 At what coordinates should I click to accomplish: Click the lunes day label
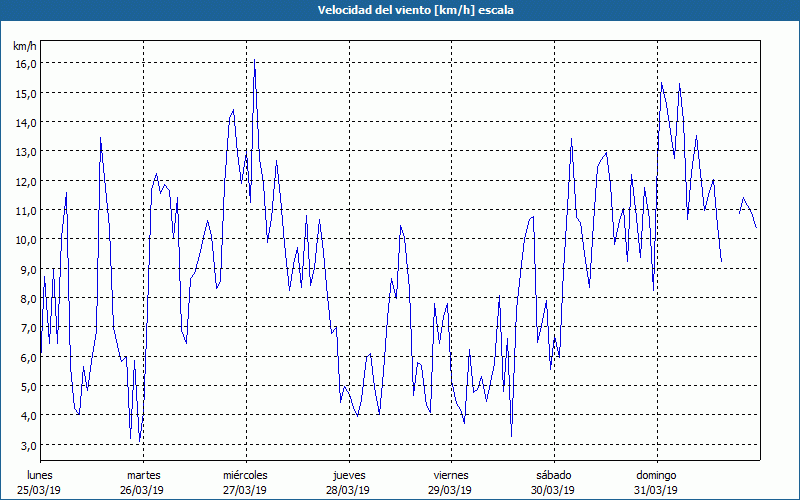pos(40,475)
